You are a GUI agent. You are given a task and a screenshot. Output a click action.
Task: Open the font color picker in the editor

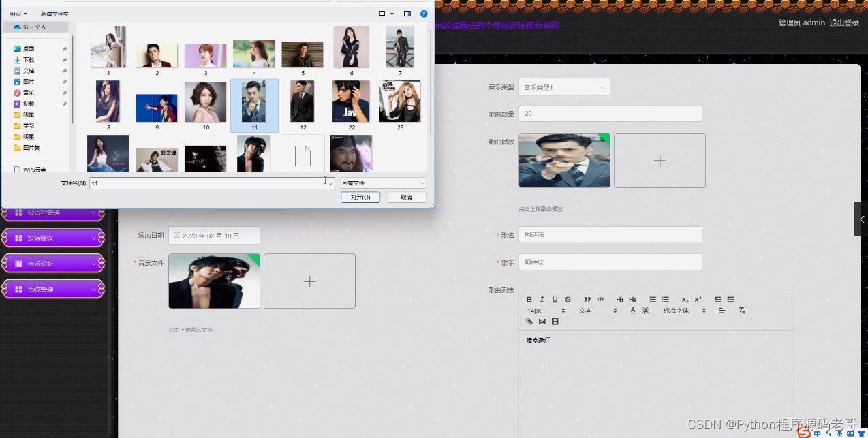click(x=633, y=311)
